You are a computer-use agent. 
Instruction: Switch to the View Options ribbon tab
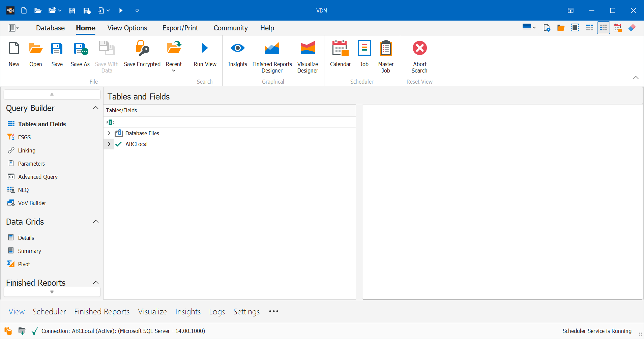coord(127,28)
